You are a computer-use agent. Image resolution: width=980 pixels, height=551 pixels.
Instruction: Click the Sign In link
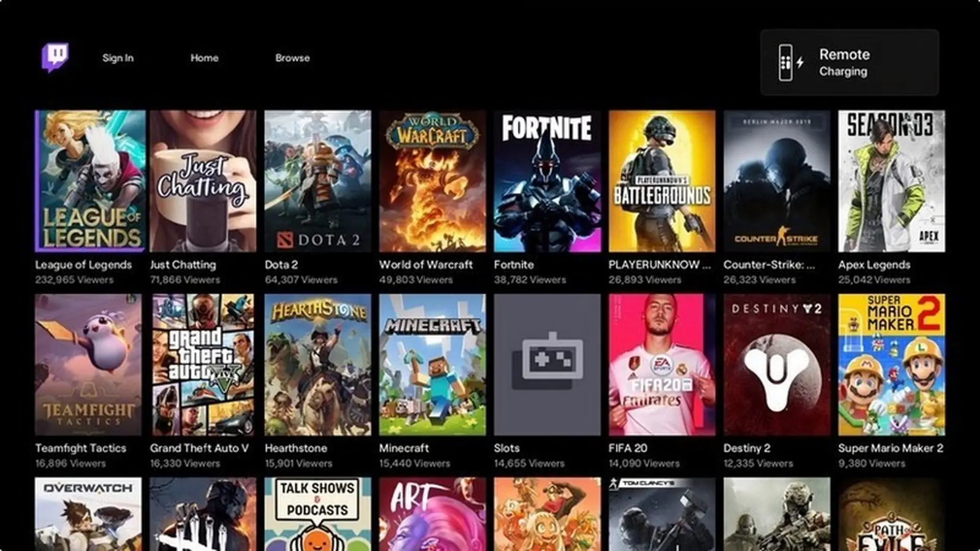[118, 58]
